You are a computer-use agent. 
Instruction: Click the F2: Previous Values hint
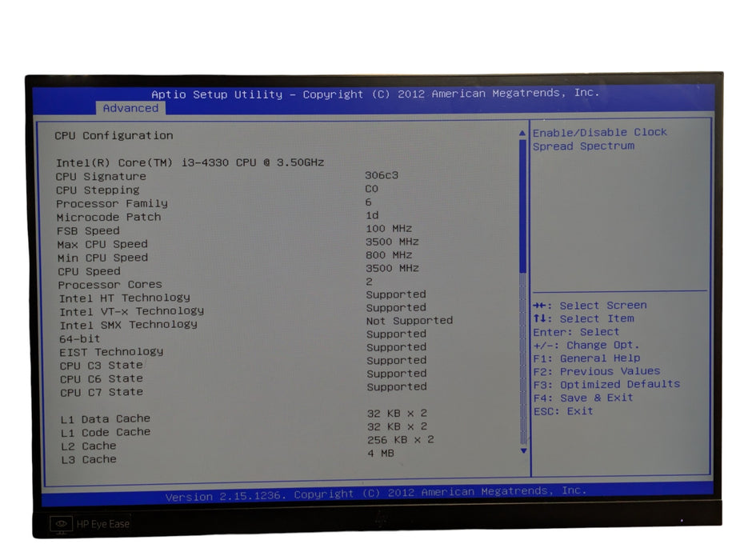(597, 371)
